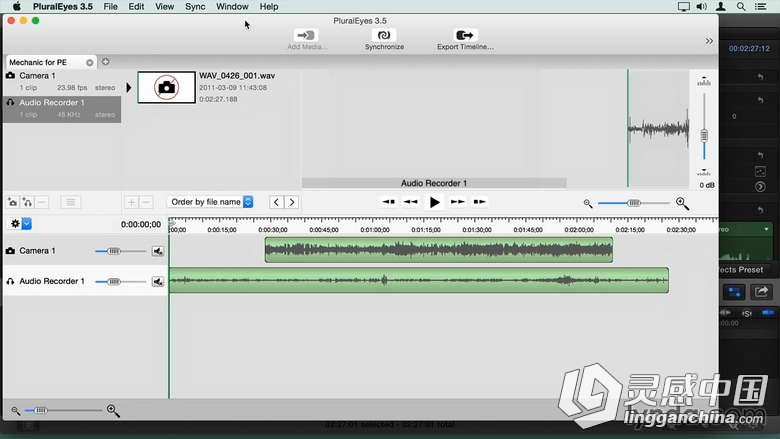This screenshot has height=439, width=780.
Task: Expand the clip disclosure triangle
Action: (x=128, y=88)
